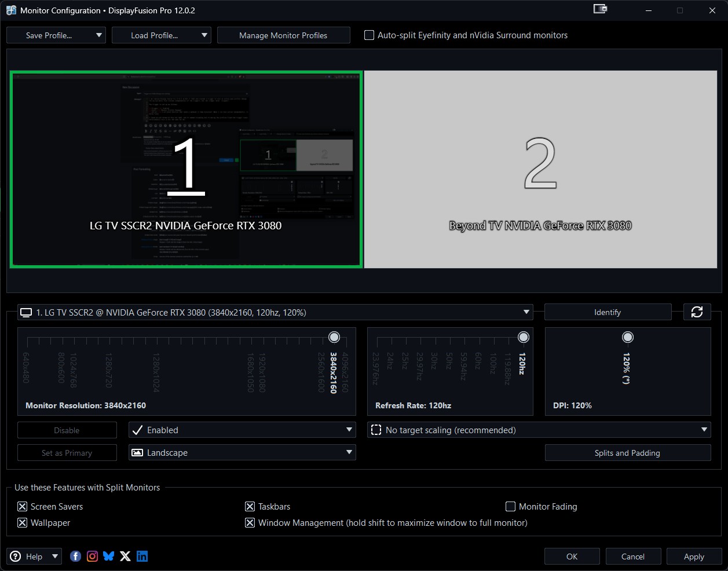This screenshot has width=728, height=571.
Task: Open the Landscape orientation dropdown
Action: pyautogui.click(x=242, y=453)
